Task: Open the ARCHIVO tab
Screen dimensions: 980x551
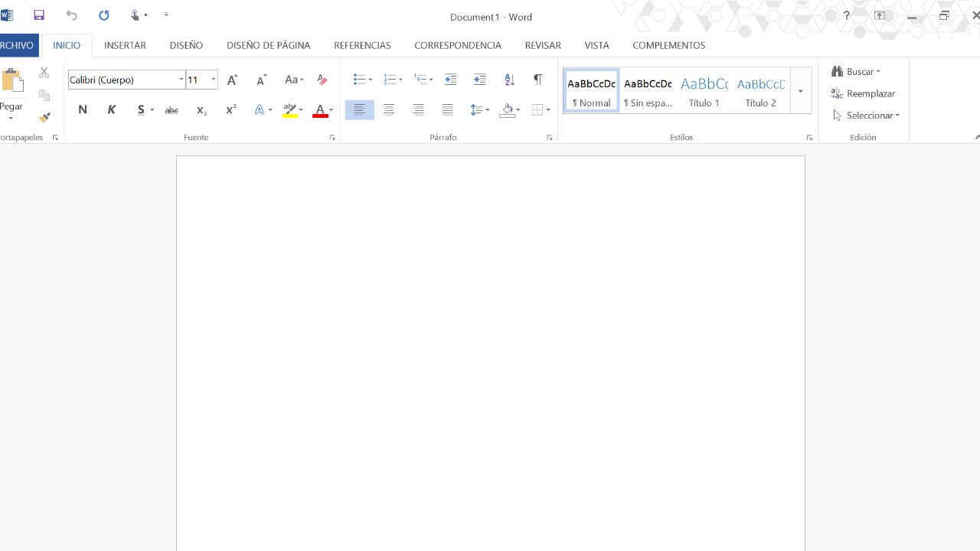Action: [17, 45]
